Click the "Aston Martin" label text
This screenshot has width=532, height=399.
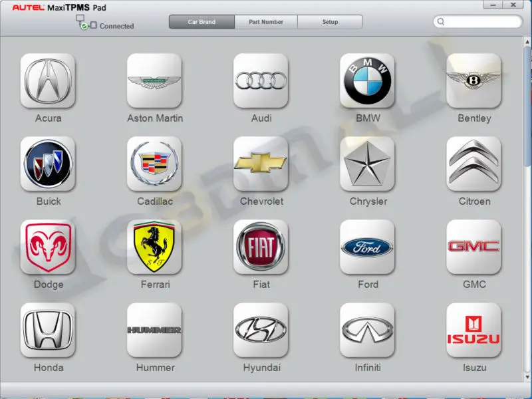tap(155, 118)
